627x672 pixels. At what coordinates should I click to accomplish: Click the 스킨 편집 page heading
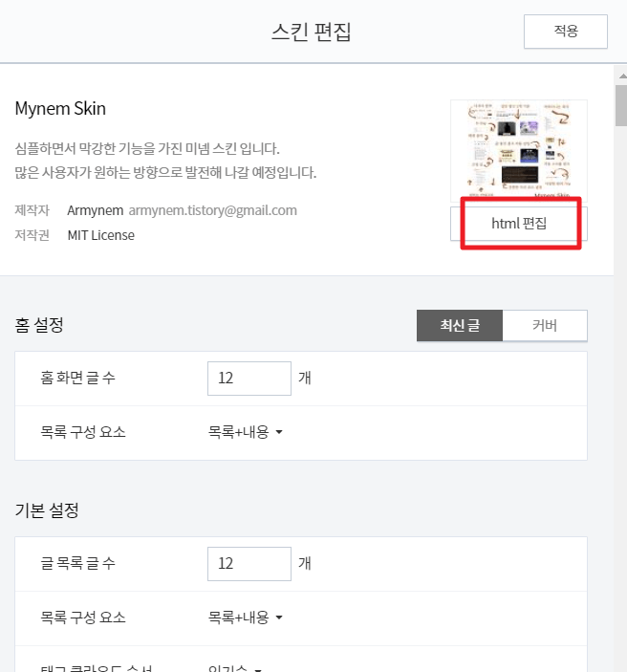312,32
